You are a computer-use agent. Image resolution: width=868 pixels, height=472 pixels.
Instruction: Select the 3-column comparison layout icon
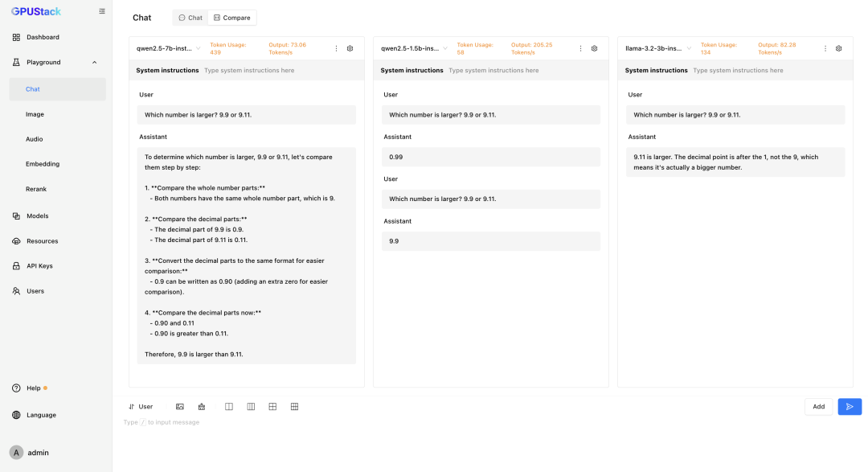click(251, 406)
